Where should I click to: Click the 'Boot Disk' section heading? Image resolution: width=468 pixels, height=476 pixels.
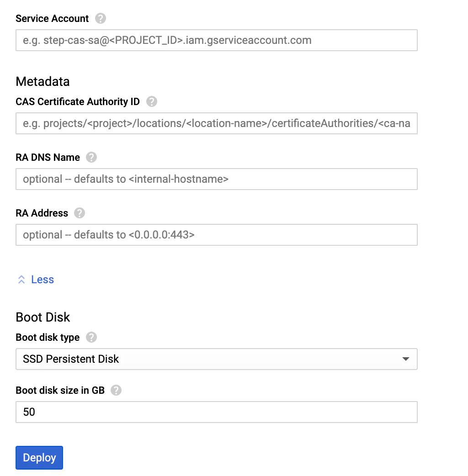(43, 317)
